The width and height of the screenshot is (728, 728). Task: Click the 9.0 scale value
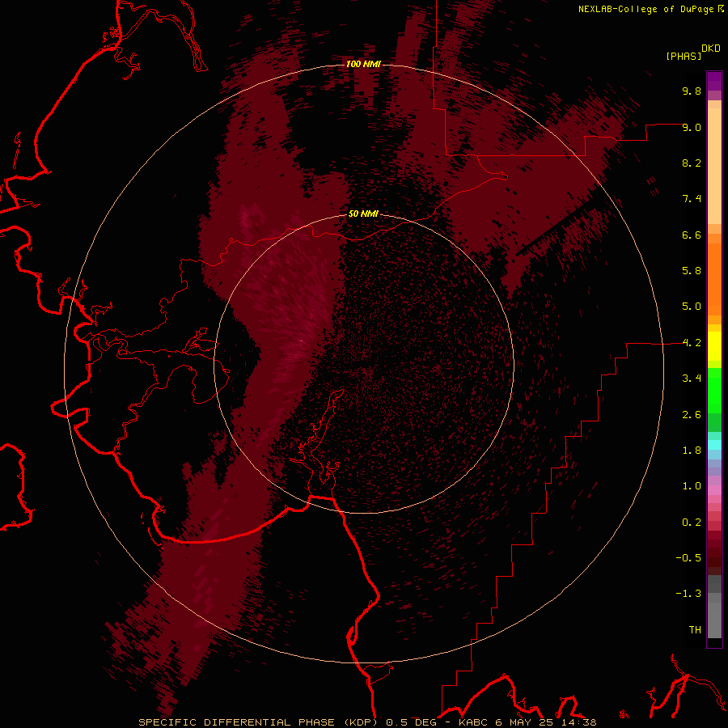click(x=692, y=128)
